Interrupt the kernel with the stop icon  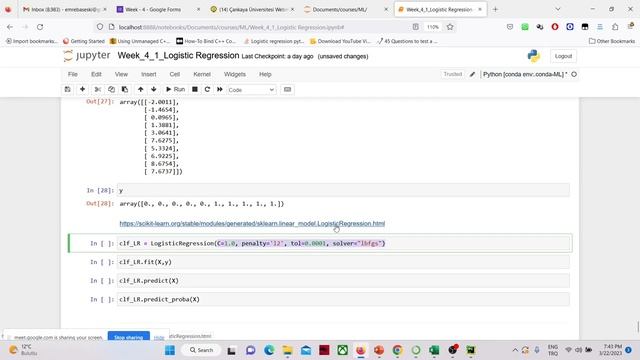[195, 89]
